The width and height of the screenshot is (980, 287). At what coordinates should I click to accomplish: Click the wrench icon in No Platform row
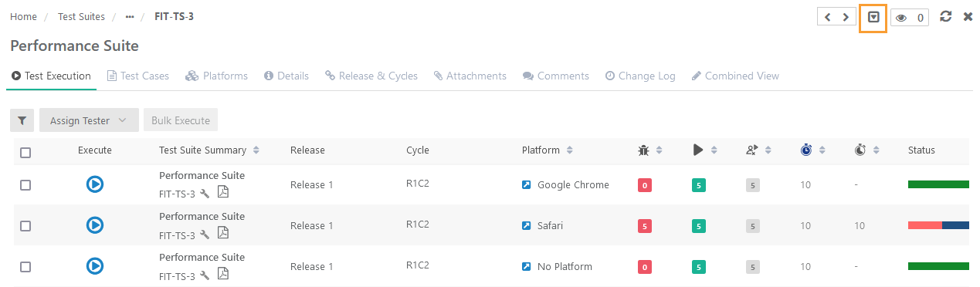pyautogui.click(x=205, y=275)
